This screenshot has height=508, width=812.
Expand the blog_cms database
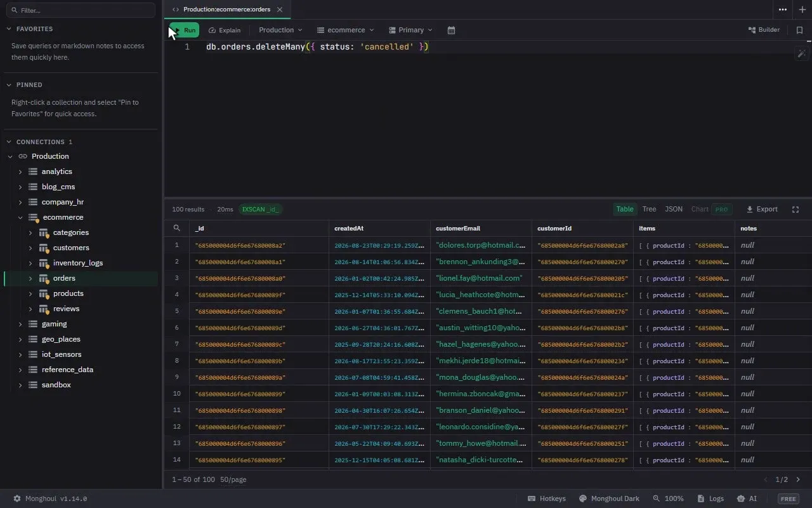[20, 187]
